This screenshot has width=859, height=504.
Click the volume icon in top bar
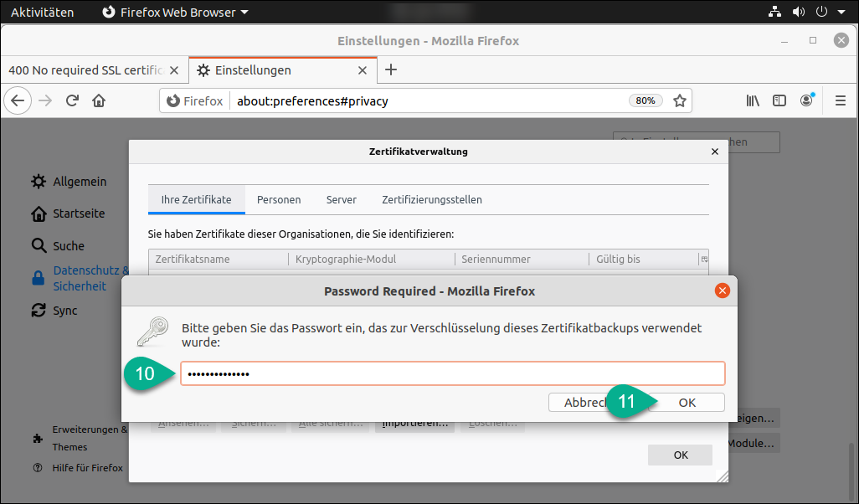point(798,12)
